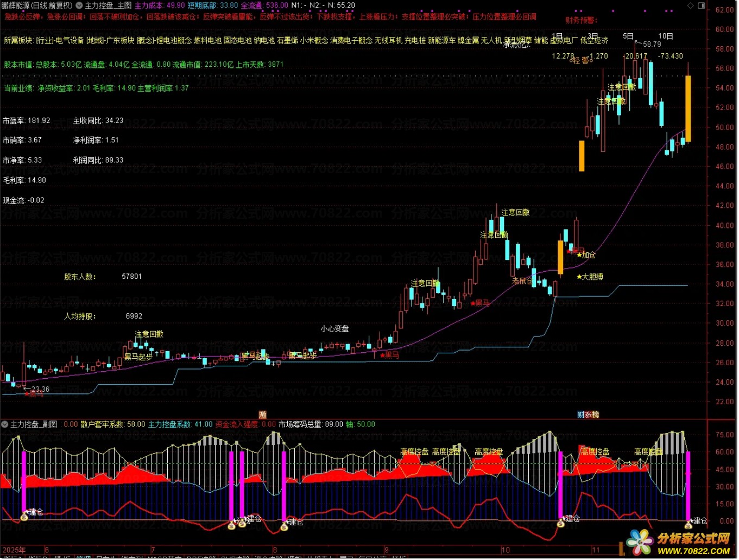739x560 pixels.
Task: Jump to the month 9 timeline label
Action: click(387, 550)
